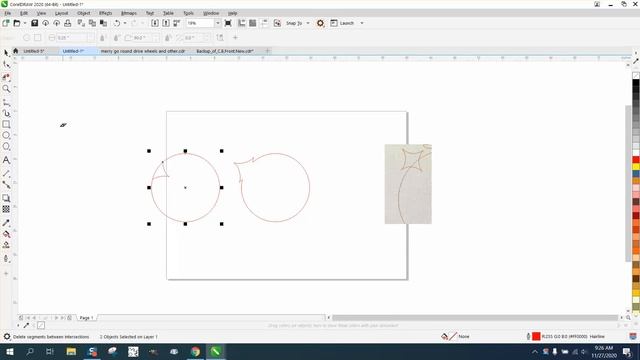This screenshot has height=360, width=640.
Task: Select the Zoom tool in toolbox
Action: [6, 89]
